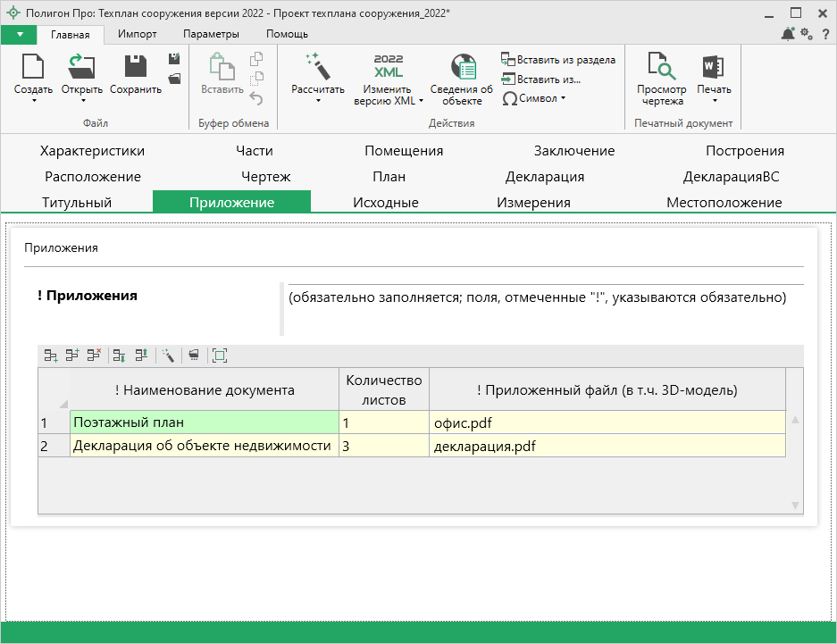Open the green application menu dropdown
Image resolution: width=837 pixels, height=644 pixels.
point(19,34)
